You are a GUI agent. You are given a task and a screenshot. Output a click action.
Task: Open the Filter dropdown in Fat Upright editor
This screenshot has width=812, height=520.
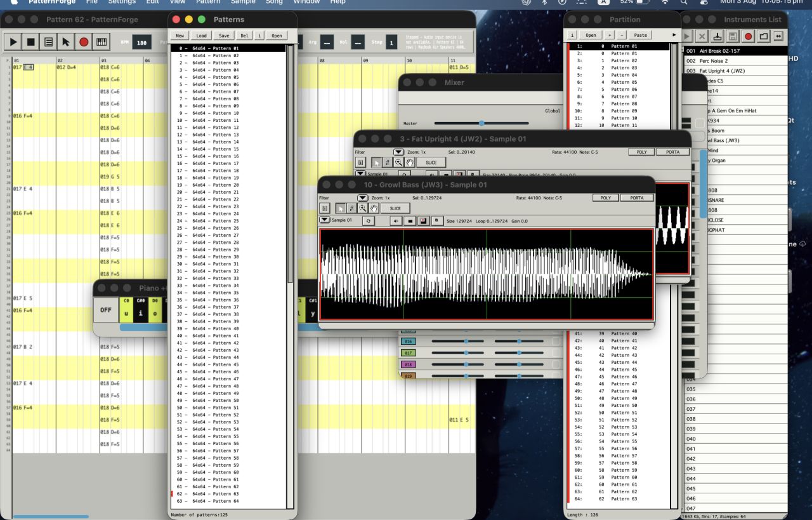(x=398, y=152)
